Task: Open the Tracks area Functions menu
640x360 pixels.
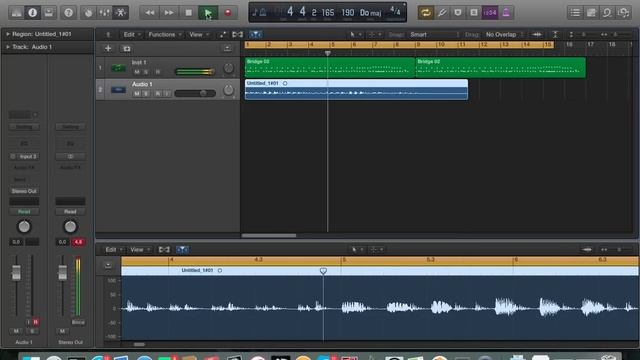Action: click(x=165, y=35)
